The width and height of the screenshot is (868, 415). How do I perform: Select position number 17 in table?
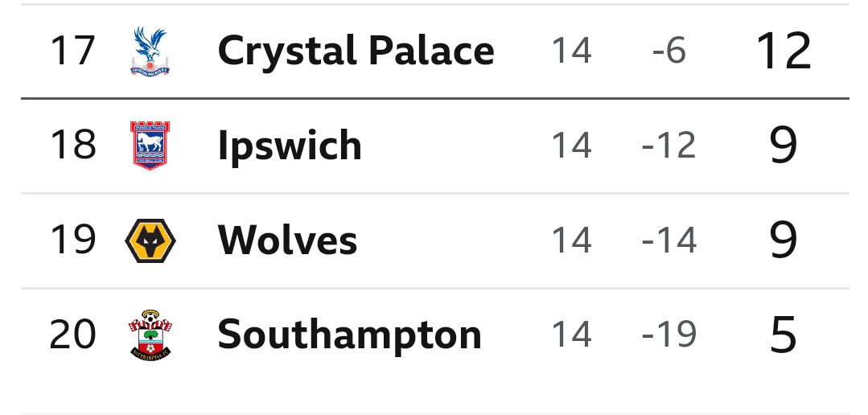[72, 51]
